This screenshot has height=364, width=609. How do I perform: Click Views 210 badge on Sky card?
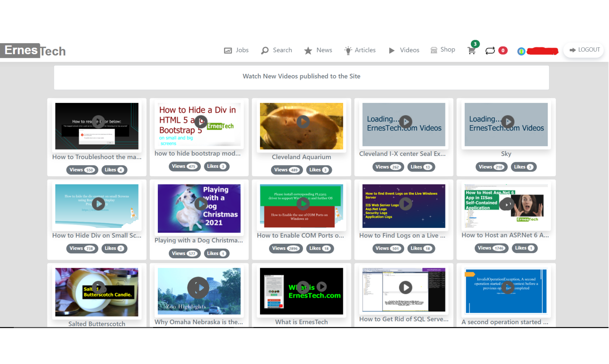(x=492, y=167)
